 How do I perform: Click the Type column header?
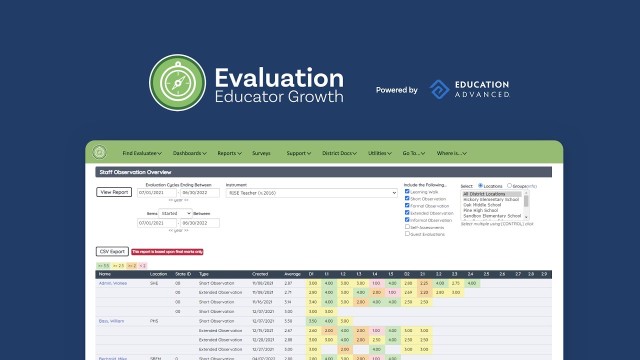click(x=204, y=274)
